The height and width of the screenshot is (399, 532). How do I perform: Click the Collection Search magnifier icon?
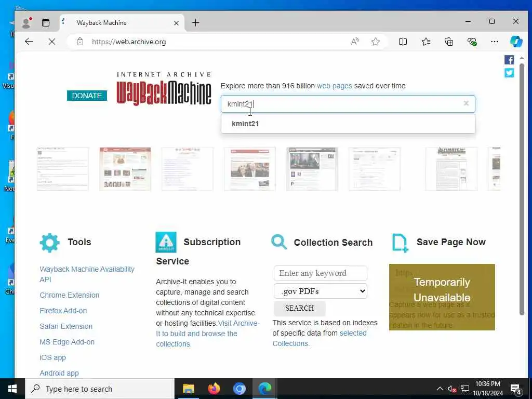(x=279, y=242)
